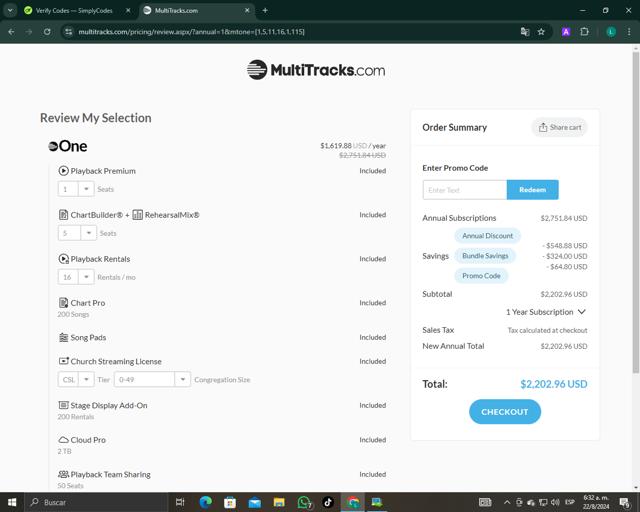The width and height of the screenshot is (640, 512).
Task: Click the total price $2,202.96 USD
Action: (x=553, y=384)
